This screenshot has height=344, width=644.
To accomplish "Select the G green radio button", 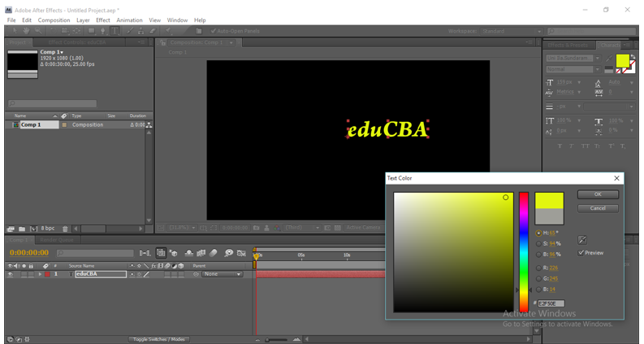I will point(538,279).
